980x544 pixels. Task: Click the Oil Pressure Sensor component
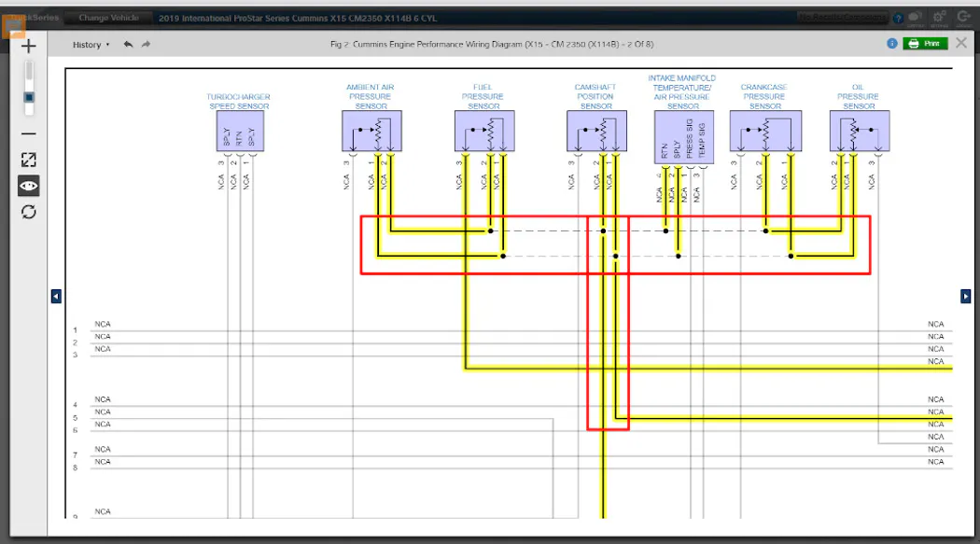tap(860, 132)
